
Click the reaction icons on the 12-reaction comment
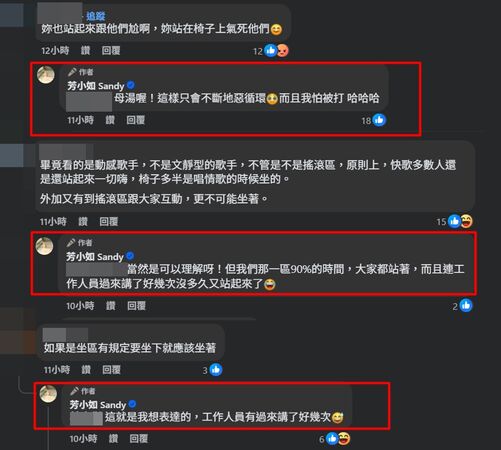click(x=276, y=51)
